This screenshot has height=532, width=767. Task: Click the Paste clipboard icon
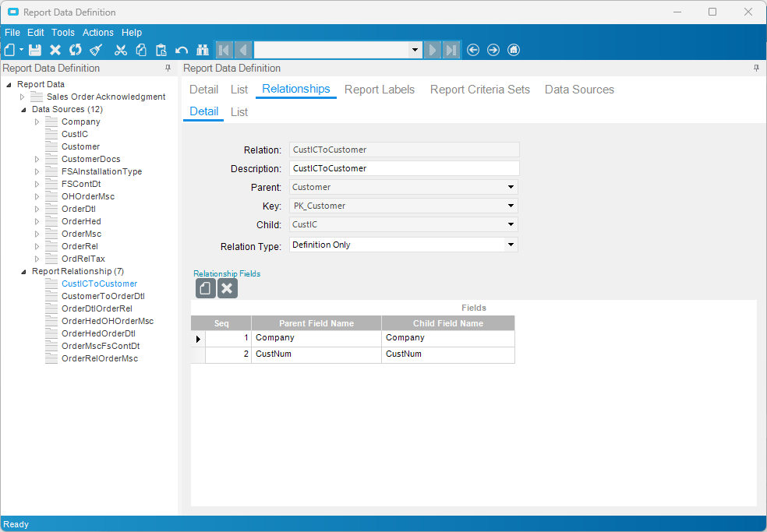point(161,50)
